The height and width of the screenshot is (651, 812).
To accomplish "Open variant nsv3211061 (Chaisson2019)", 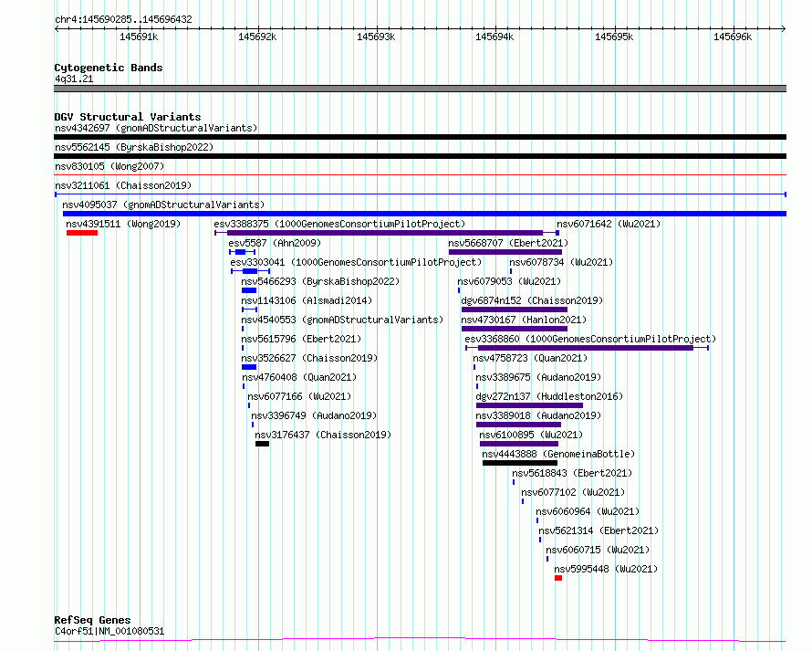I will coord(123,185).
